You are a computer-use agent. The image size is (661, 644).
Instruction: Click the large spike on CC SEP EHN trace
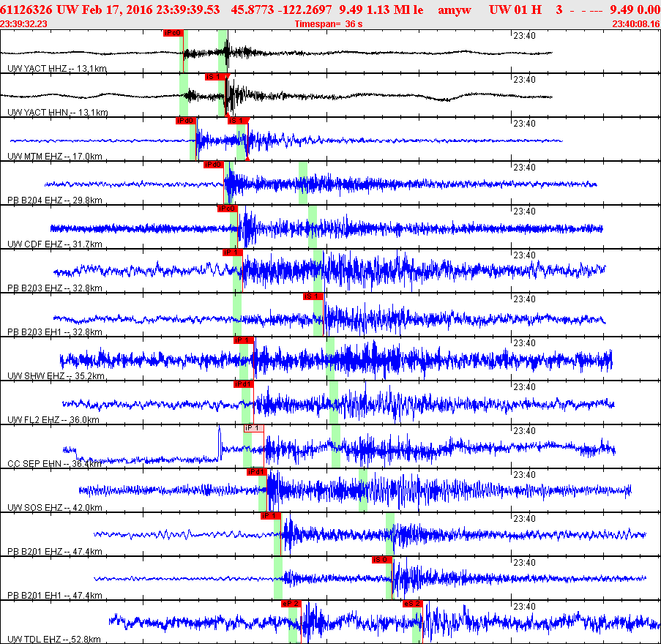[x=219, y=443]
